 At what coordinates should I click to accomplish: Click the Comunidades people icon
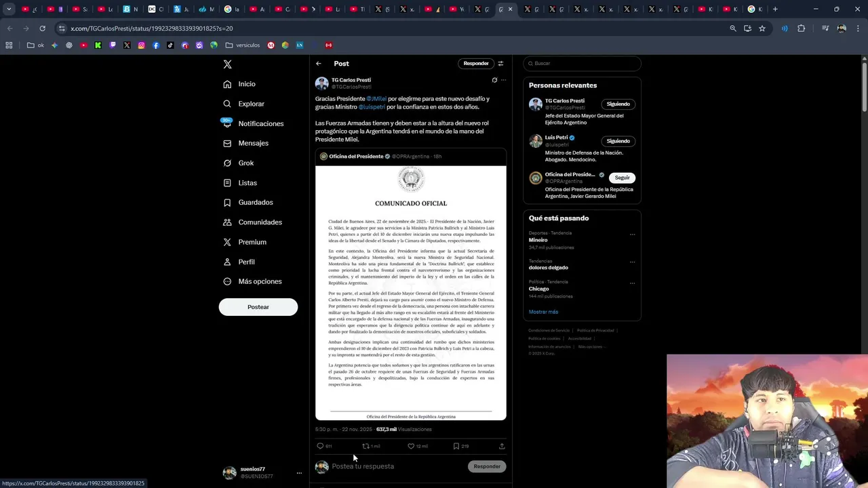[x=227, y=222]
